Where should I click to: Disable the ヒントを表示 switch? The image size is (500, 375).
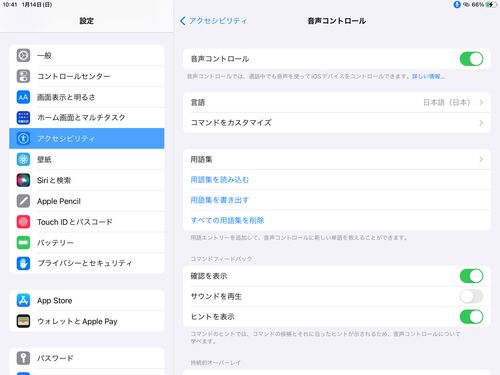pyautogui.click(x=471, y=317)
